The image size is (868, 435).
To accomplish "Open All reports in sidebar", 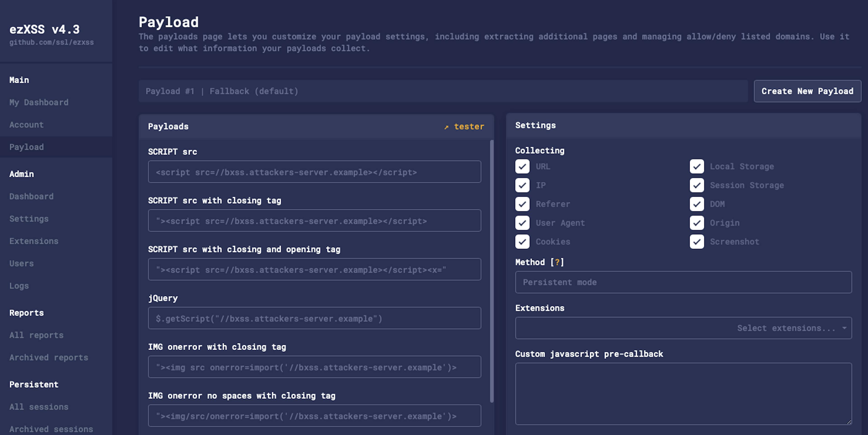I will coord(36,335).
